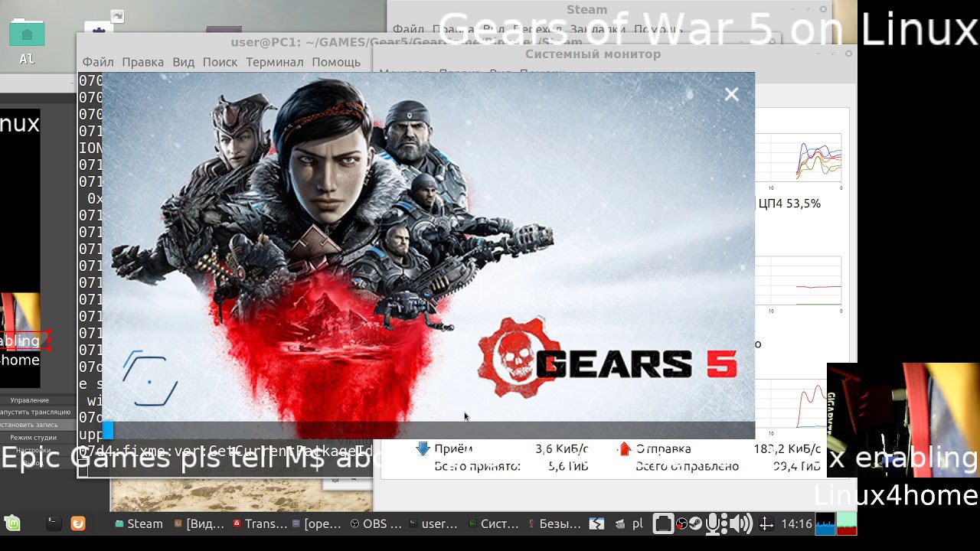Image resolution: width=980 pixels, height=551 pixels.
Task: Switch to the Trans... taskbar entry
Action: click(260, 524)
